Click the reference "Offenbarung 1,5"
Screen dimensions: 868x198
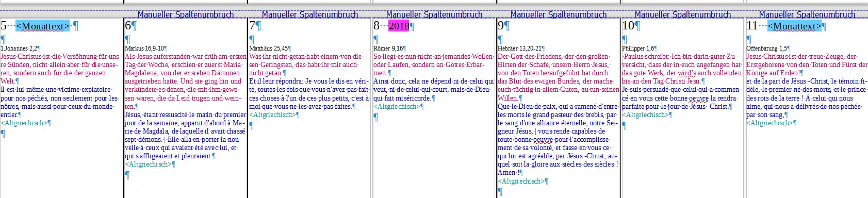tap(767, 48)
